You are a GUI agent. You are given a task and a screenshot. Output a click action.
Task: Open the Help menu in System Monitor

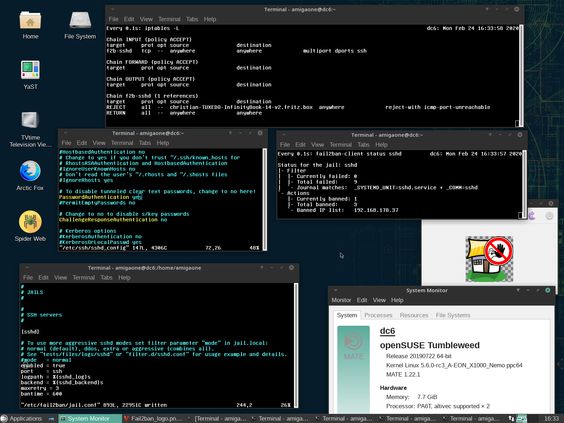coord(397,300)
